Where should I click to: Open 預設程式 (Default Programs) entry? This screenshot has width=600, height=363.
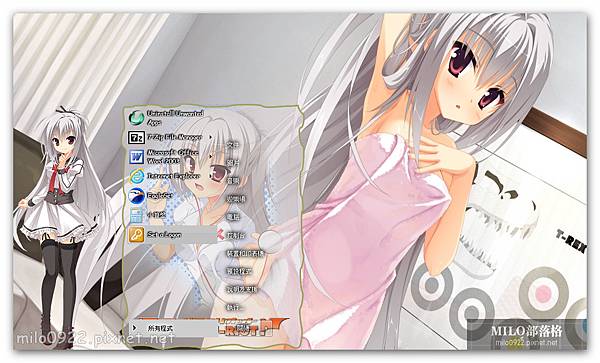pos(239,271)
